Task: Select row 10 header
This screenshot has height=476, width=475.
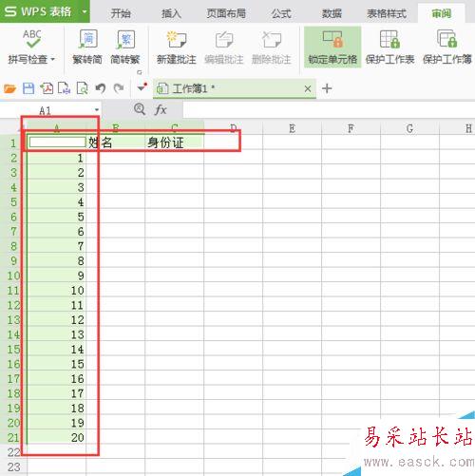Action: coord(13,276)
